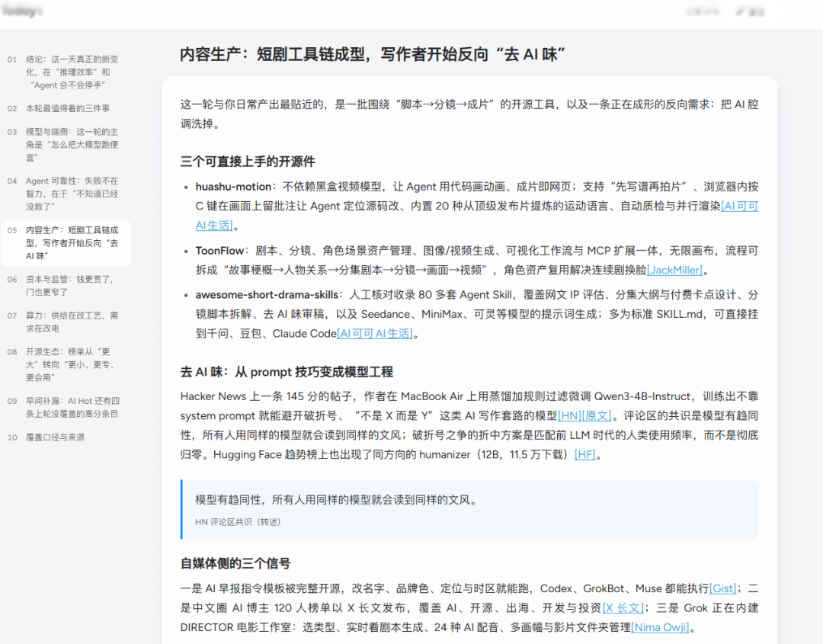This screenshot has width=823, height=644.
Task: Open sidebar section 03 模型与端侧
Action: tap(66, 144)
